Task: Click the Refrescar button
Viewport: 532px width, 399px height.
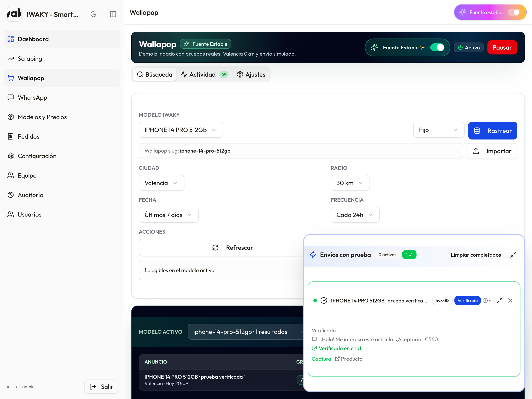Action: [221, 247]
